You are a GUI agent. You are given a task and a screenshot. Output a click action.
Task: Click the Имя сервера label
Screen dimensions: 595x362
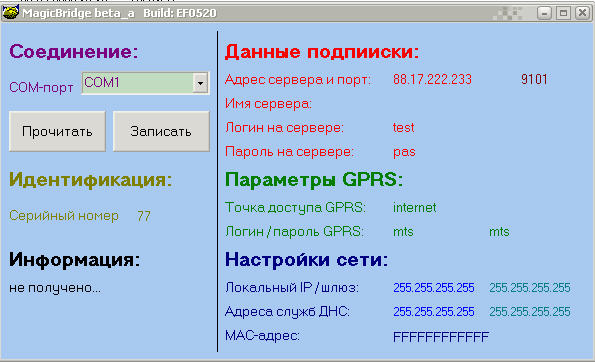(x=268, y=103)
